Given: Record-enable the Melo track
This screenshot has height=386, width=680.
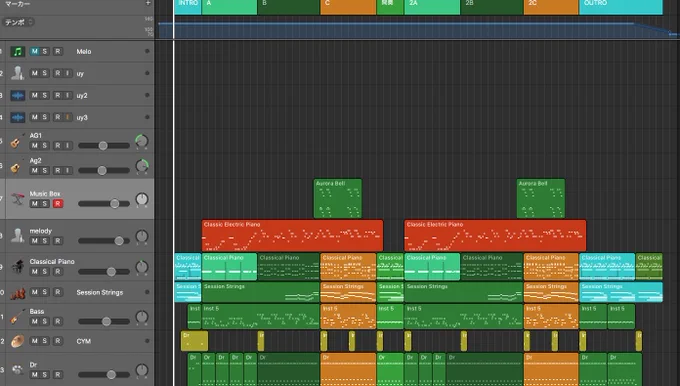Looking at the screenshot, I should click(58, 51).
